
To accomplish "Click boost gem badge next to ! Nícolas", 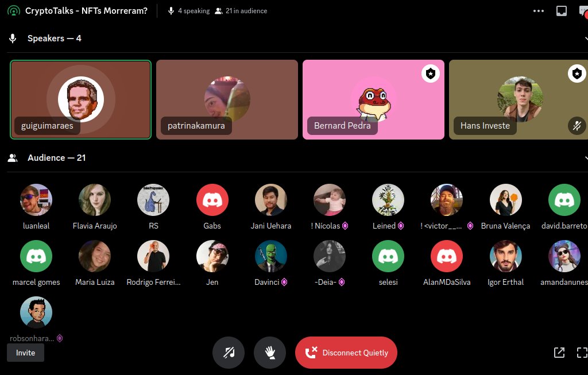I will coord(345,226).
